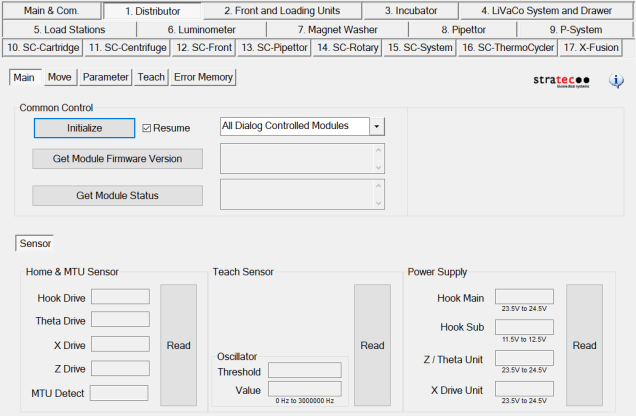The height and width of the screenshot is (416, 636).
Task: Click the Hook Main voltage field
Action: [523, 296]
